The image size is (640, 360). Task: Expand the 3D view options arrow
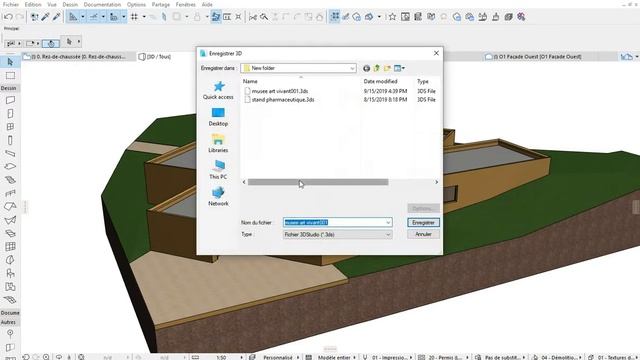click(x=379, y=17)
